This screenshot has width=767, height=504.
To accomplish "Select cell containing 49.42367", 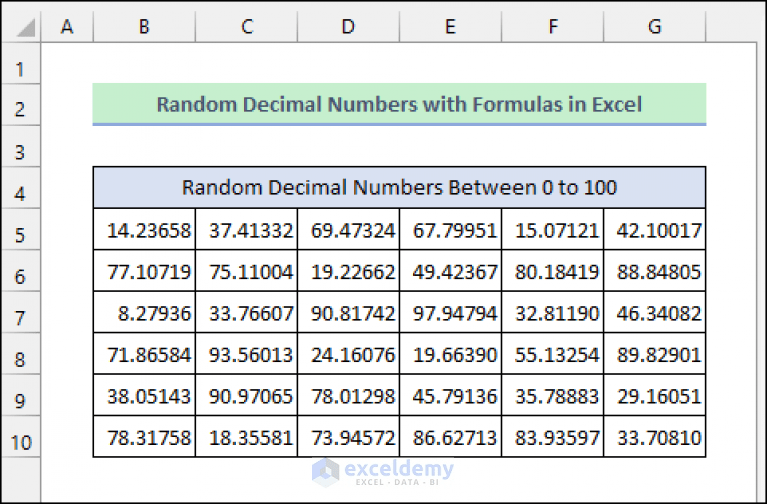I will [x=451, y=271].
